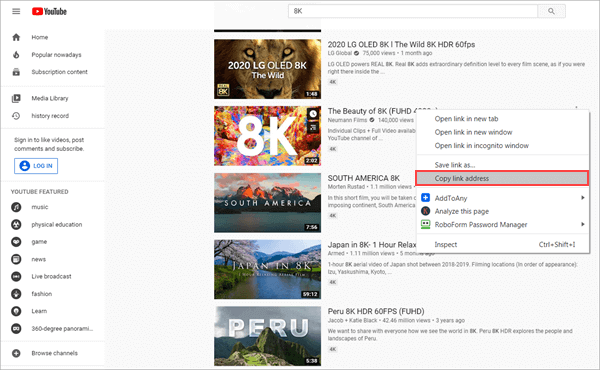Open 2020 LG OLED 8K video title

click(x=401, y=44)
